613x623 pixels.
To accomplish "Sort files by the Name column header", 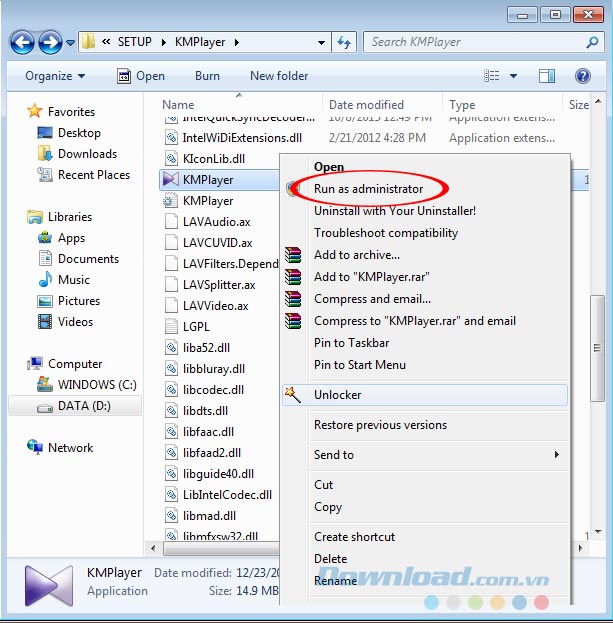I will [x=178, y=105].
